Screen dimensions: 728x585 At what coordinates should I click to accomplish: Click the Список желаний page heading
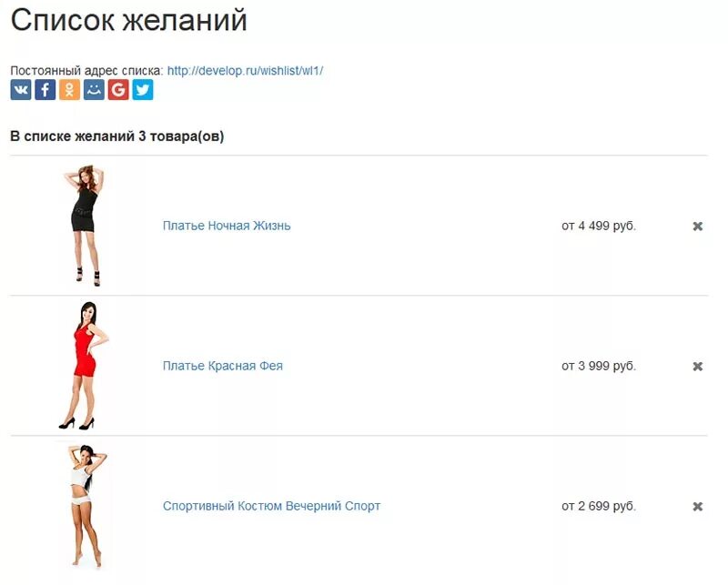129,20
